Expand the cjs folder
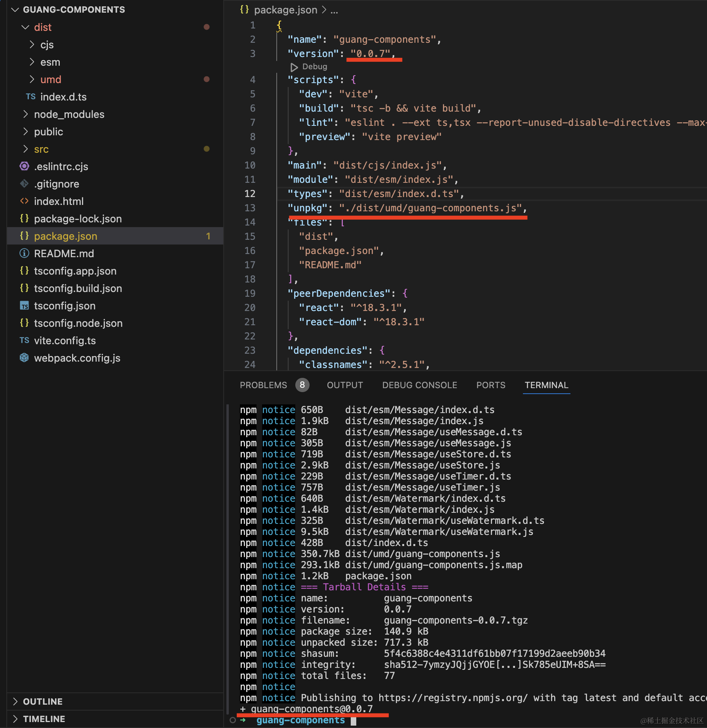This screenshot has width=707, height=728. [32, 44]
